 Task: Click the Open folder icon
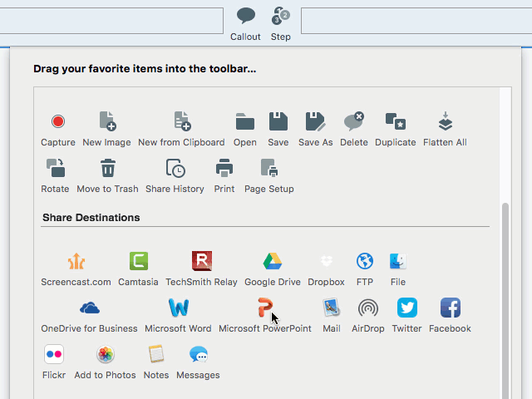(x=245, y=121)
